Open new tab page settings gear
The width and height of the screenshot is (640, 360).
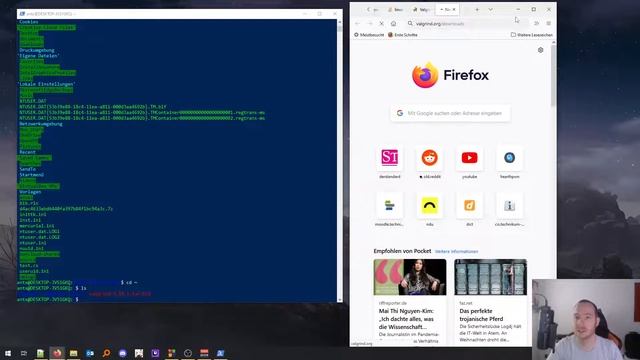point(540,50)
